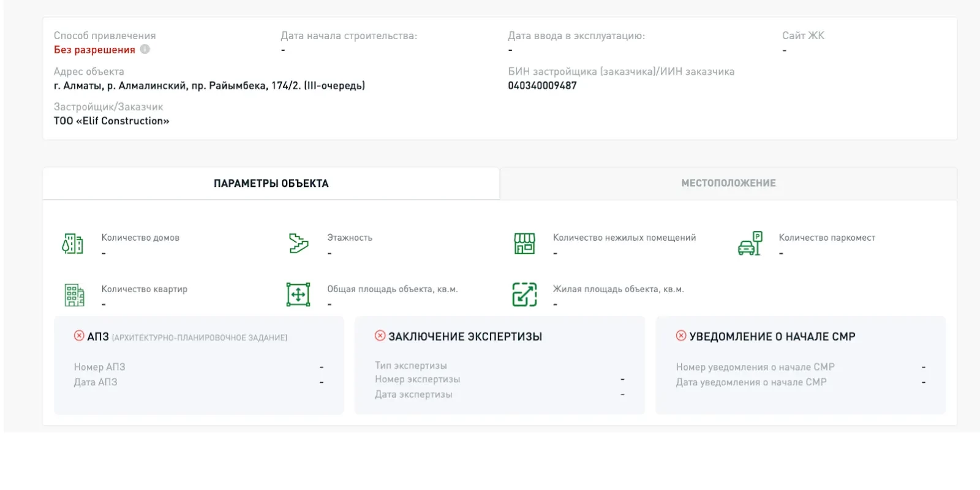Image resolution: width=980 pixels, height=490 pixels.
Task: Click the Заключение экспертизы card heading
Action: point(465,336)
